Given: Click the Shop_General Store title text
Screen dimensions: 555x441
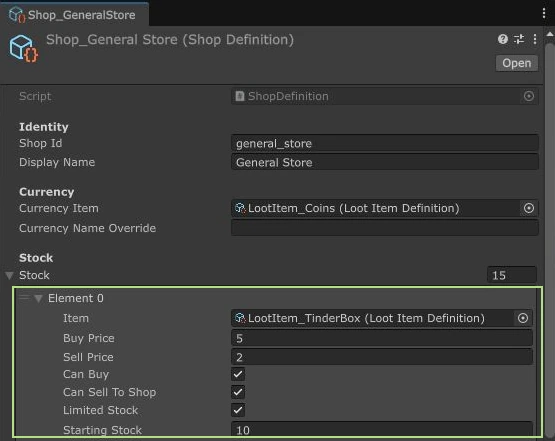Looking at the screenshot, I should click(170, 40).
